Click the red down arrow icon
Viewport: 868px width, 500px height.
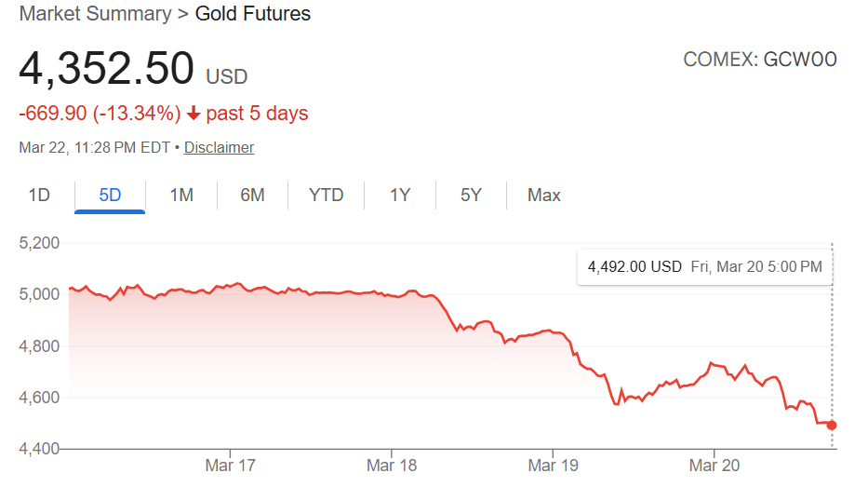point(194,114)
